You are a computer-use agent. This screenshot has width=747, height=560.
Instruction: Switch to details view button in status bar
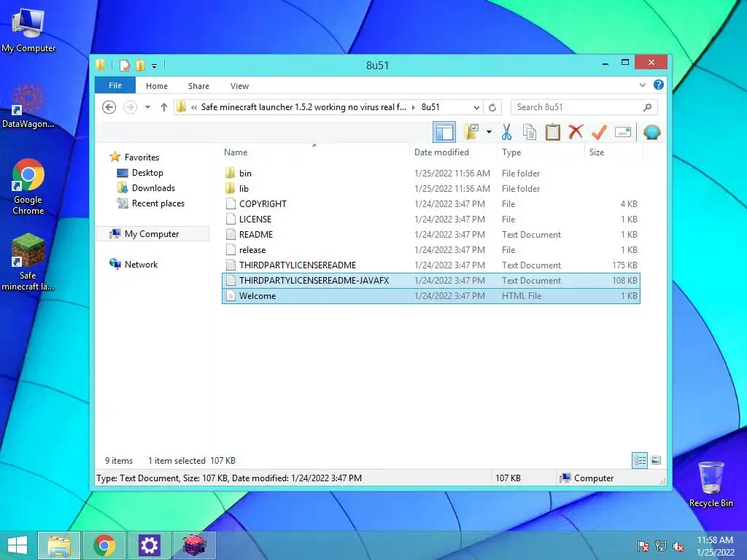(x=639, y=461)
